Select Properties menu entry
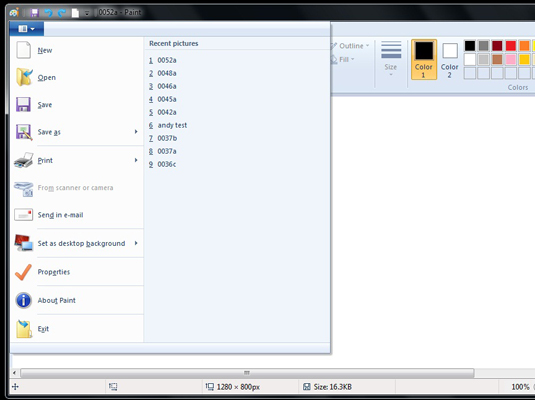 (76, 272)
